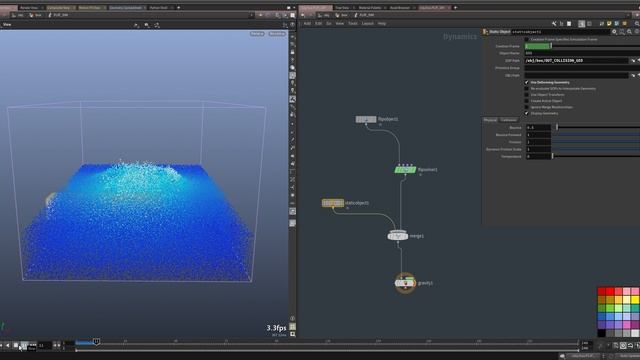
Task: Open the DBI Path node chooser icon
Action: click(x=633, y=76)
